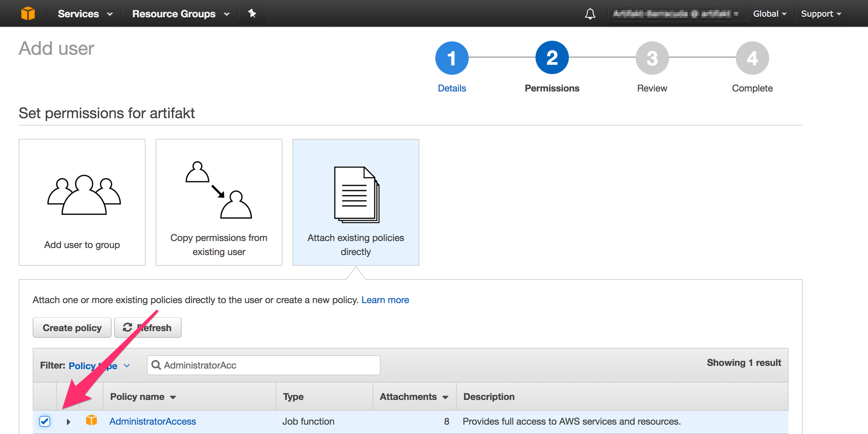The image size is (868, 434).
Task: Click the AdministratorAccess policy cube icon
Action: pos(91,421)
